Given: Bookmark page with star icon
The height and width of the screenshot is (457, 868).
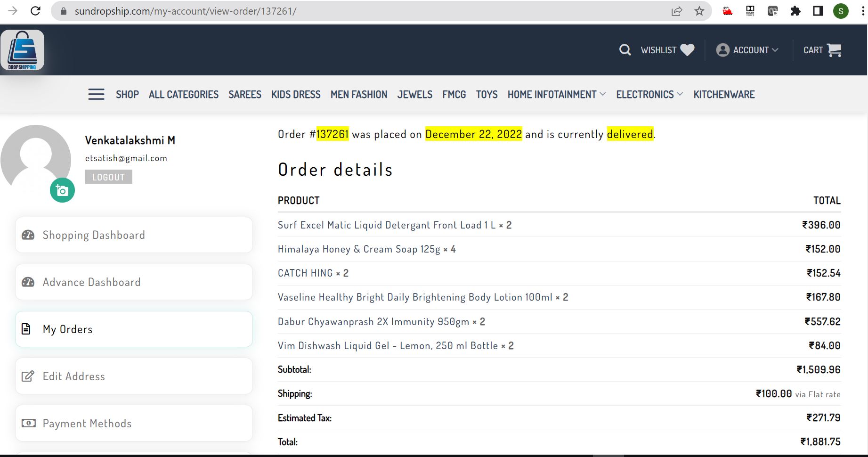Looking at the screenshot, I should pos(699,11).
